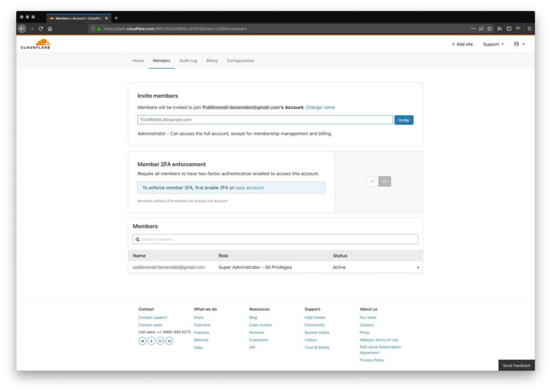This screenshot has width=551, height=392.
Task: Go to the Billing tab
Action: click(x=211, y=61)
